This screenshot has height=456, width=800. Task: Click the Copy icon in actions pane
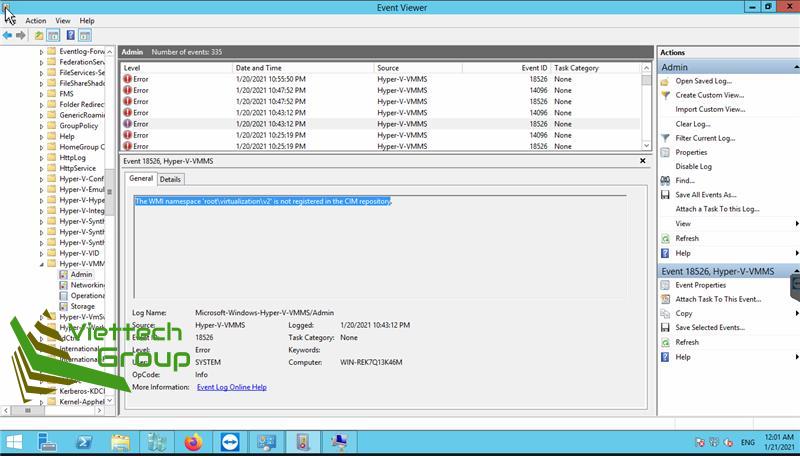coord(665,314)
